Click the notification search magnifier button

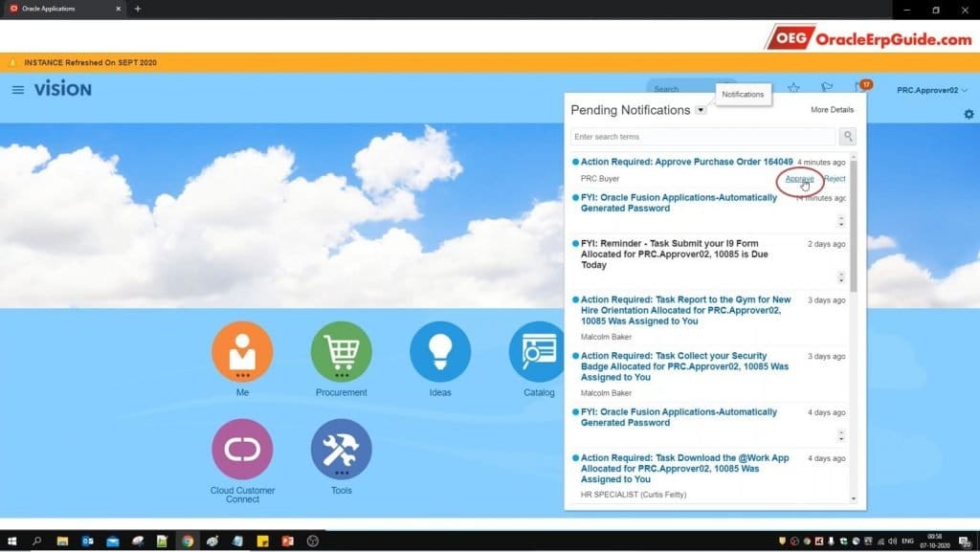(x=847, y=137)
